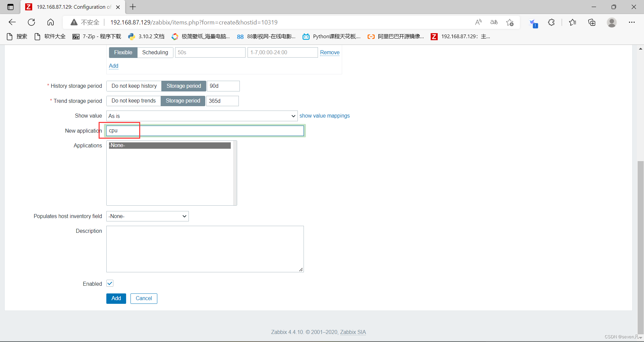Open browser settings and more menu

(x=632, y=22)
